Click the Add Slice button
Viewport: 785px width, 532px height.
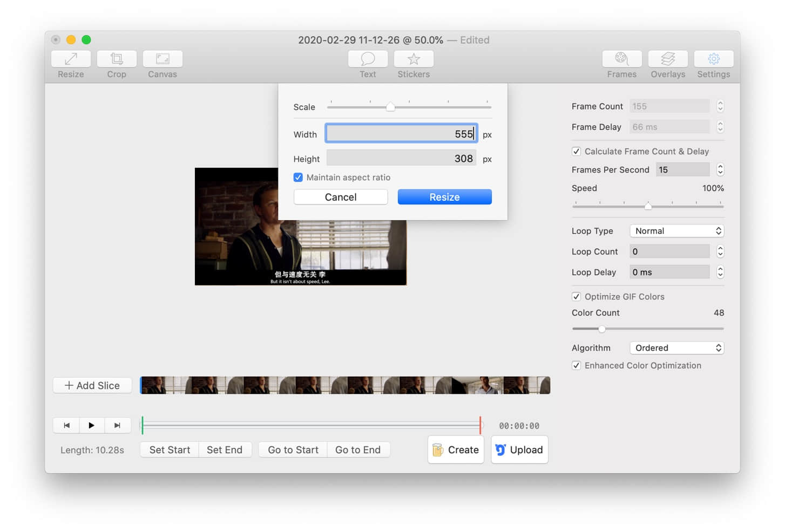(x=92, y=385)
